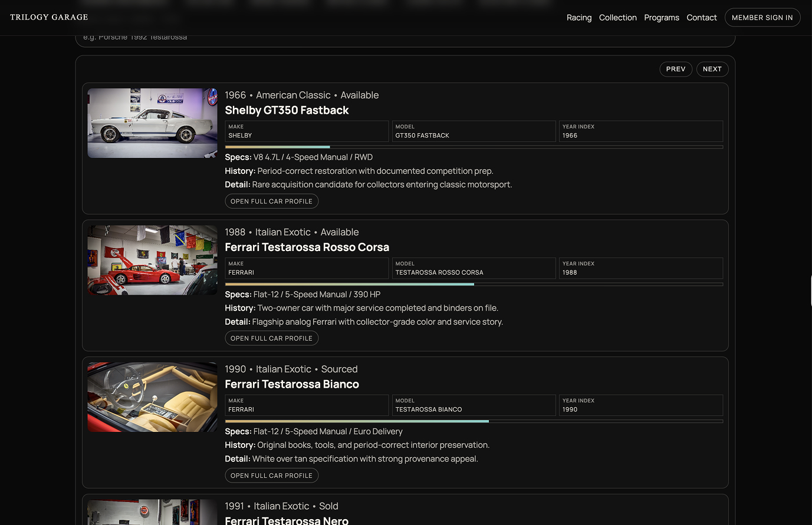Screen dimensions: 812x525
Task: Open the tan interior Testarossa Bianco thumbnail
Action: 152,397
